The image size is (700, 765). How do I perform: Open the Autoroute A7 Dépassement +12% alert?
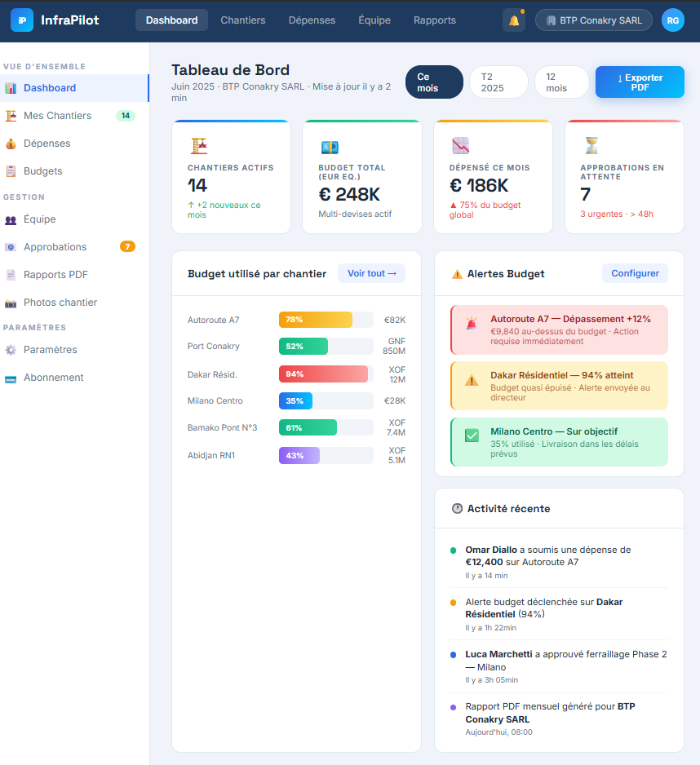(559, 329)
